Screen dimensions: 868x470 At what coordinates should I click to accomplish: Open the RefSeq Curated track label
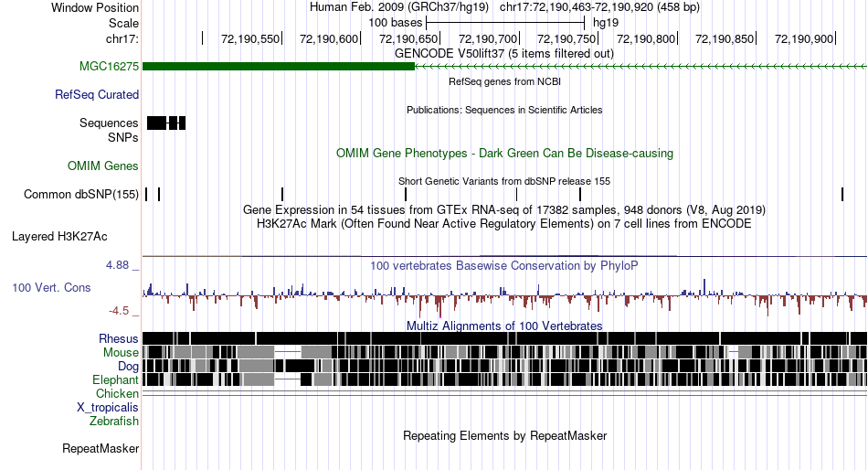click(96, 95)
